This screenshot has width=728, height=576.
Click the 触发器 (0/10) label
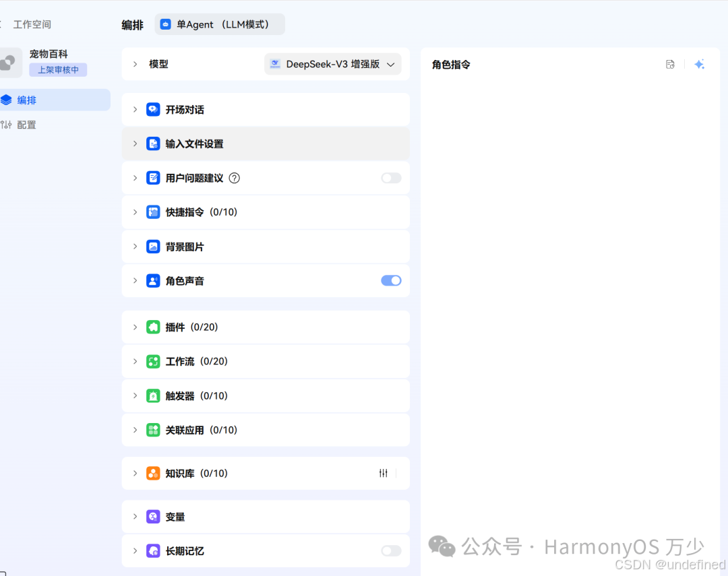(x=197, y=396)
